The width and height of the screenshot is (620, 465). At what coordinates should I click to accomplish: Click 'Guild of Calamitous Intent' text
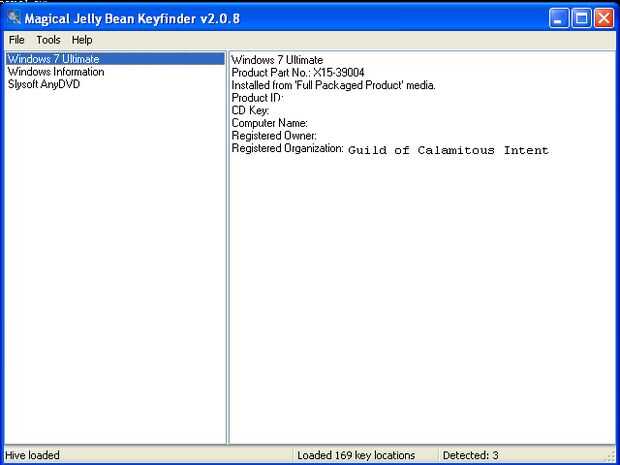click(448, 150)
